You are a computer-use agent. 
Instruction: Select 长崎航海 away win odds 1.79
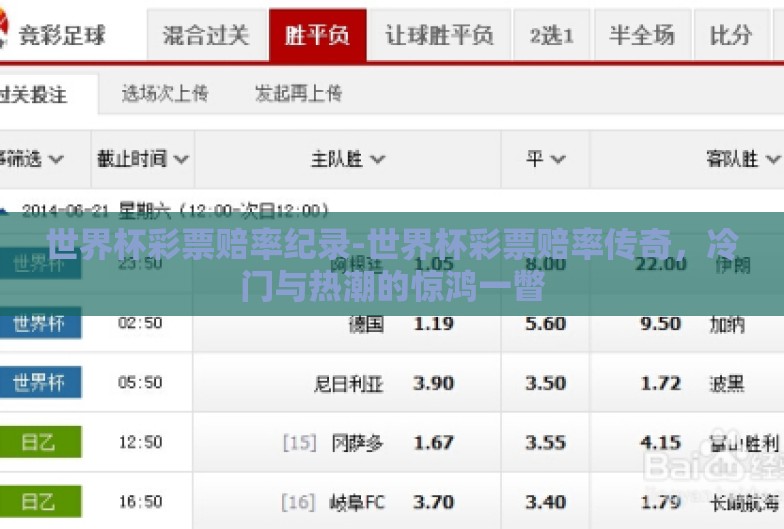660,502
